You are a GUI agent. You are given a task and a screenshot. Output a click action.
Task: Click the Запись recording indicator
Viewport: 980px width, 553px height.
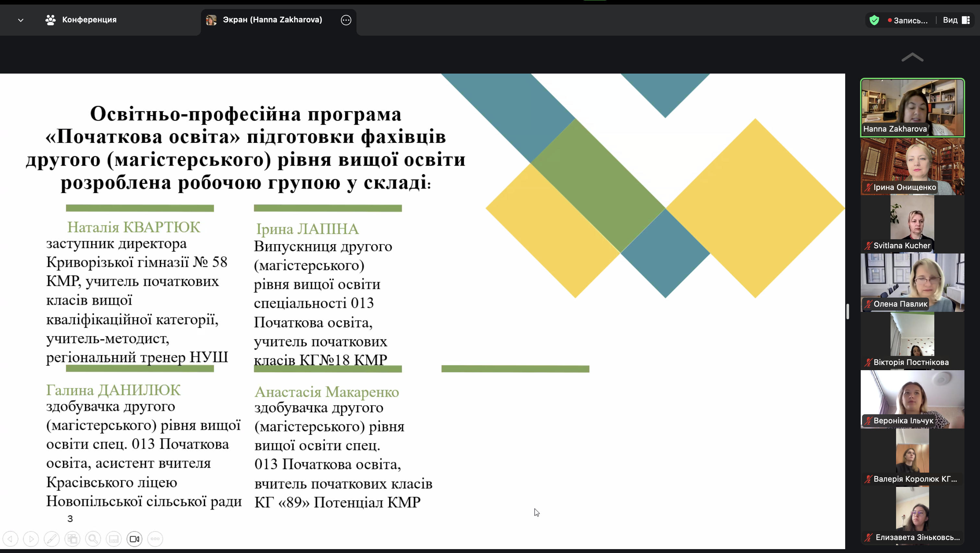coord(910,20)
